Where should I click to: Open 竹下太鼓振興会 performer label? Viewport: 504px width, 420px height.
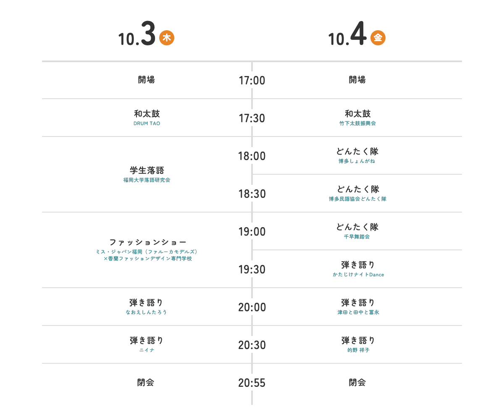357,123
